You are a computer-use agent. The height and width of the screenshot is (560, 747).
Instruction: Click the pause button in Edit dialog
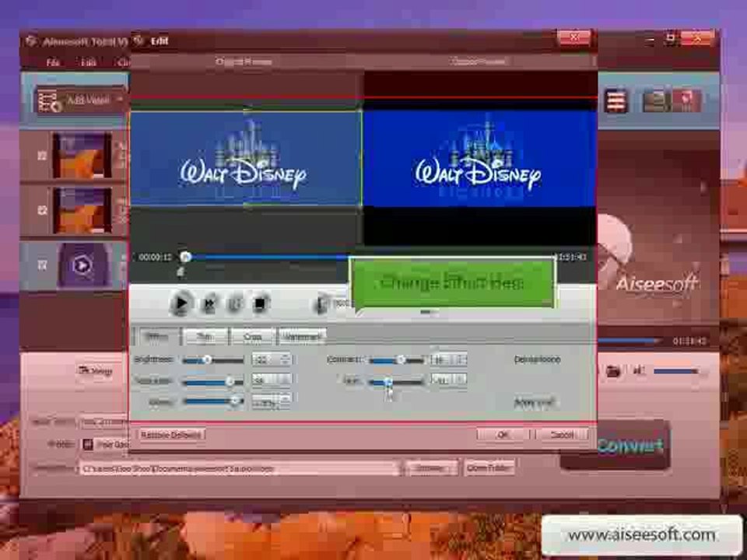(234, 304)
